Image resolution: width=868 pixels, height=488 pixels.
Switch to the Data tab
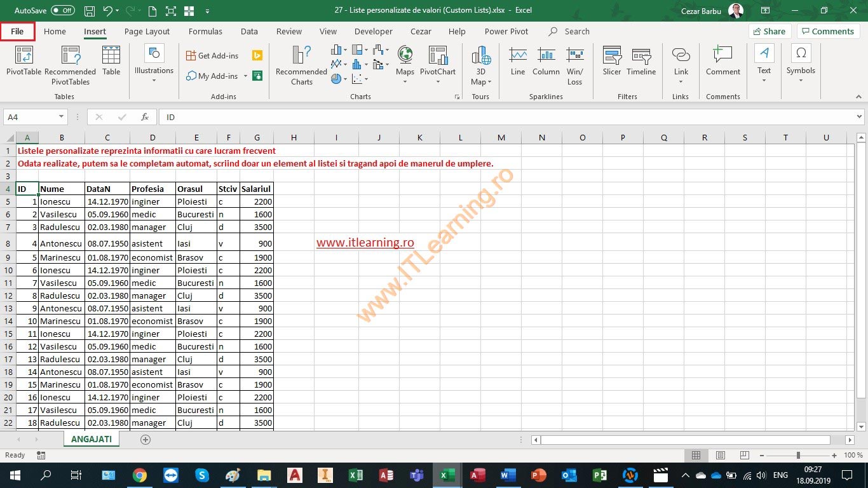249,31
